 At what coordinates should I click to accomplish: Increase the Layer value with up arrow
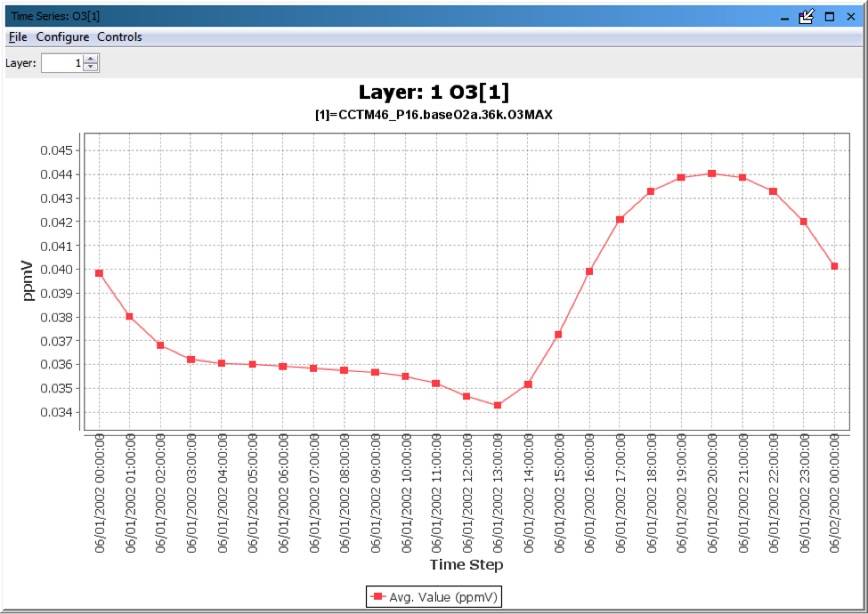pyautogui.click(x=91, y=60)
